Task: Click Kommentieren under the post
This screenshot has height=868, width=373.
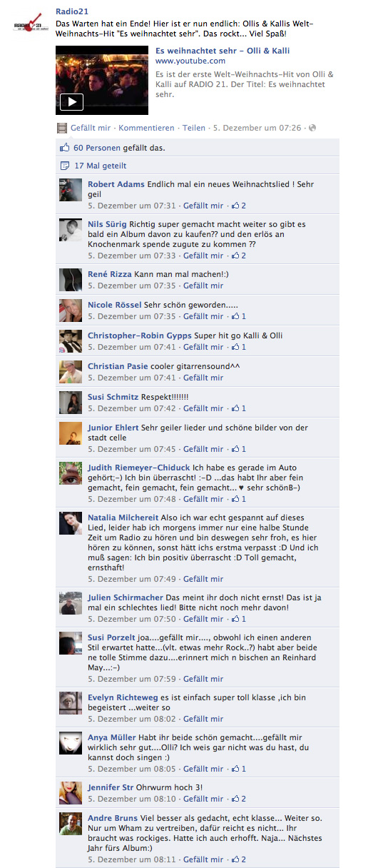Action: point(146,128)
